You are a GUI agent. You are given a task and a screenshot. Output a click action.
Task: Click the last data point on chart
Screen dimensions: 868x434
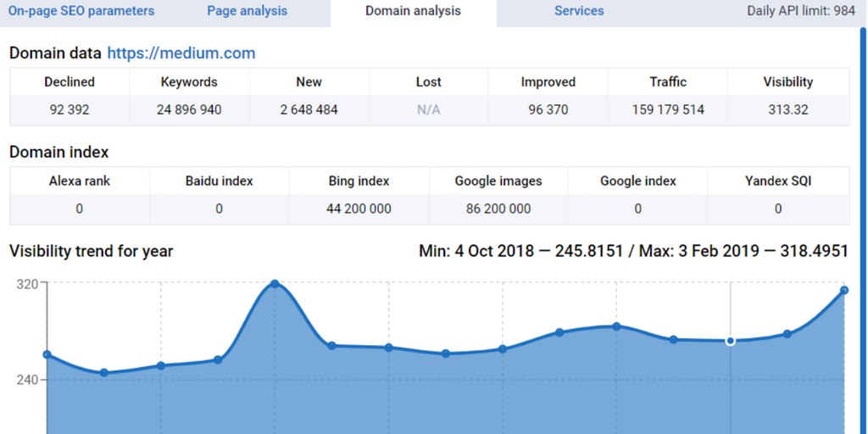pos(844,290)
